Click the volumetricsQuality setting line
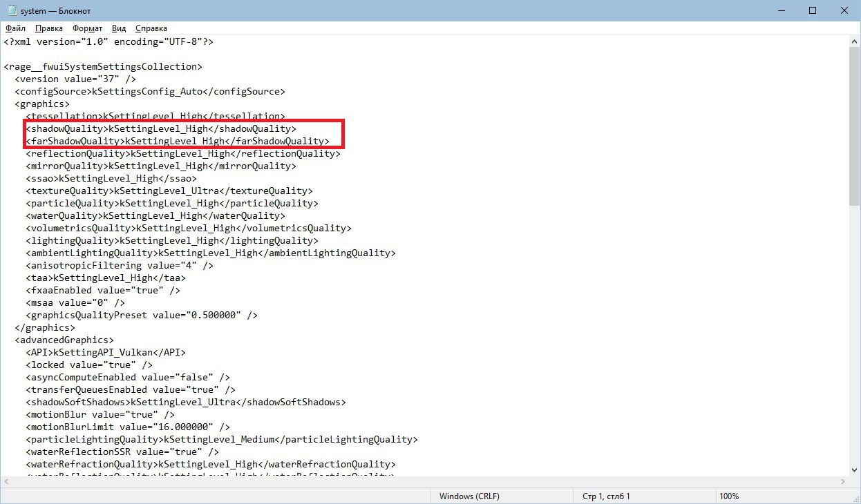The image size is (861, 504). tap(189, 228)
